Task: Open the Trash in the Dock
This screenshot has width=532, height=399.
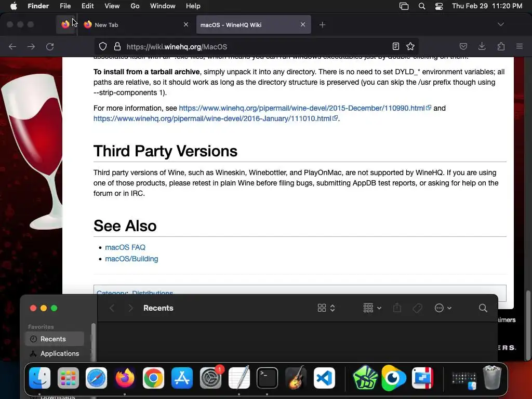Action: (x=492, y=377)
